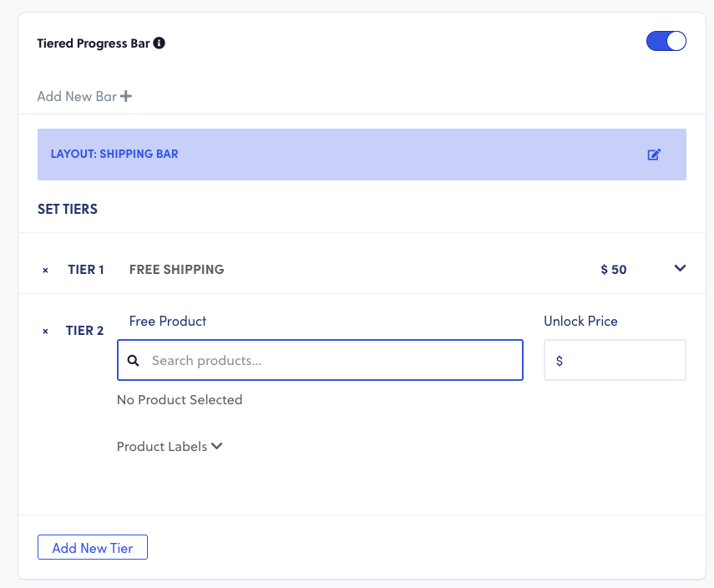Click the SET TIERS section header
Image resolution: width=714 pixels, height=588 pixels.
tap(68, 209)
